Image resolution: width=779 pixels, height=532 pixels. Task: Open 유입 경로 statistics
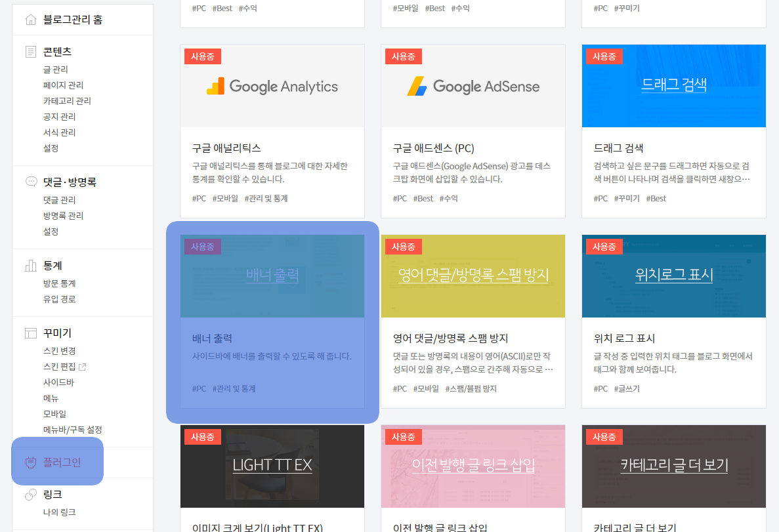[59, 300]
